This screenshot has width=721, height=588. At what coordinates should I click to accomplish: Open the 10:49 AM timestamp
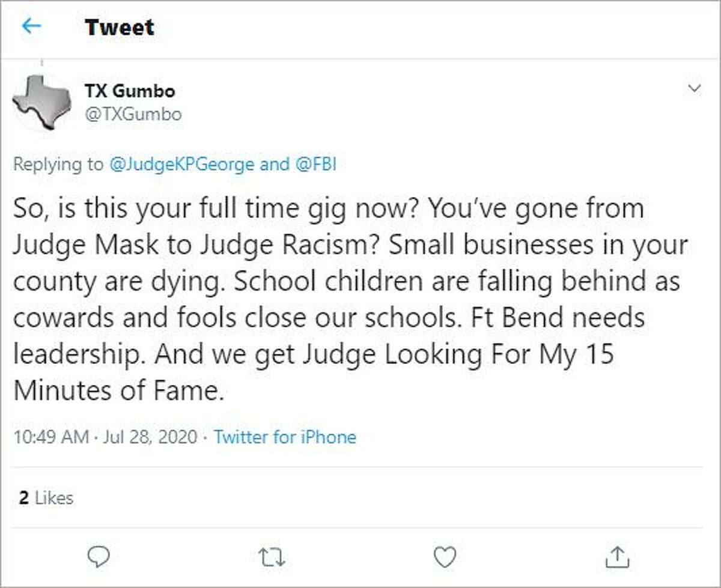click(50, 437)
